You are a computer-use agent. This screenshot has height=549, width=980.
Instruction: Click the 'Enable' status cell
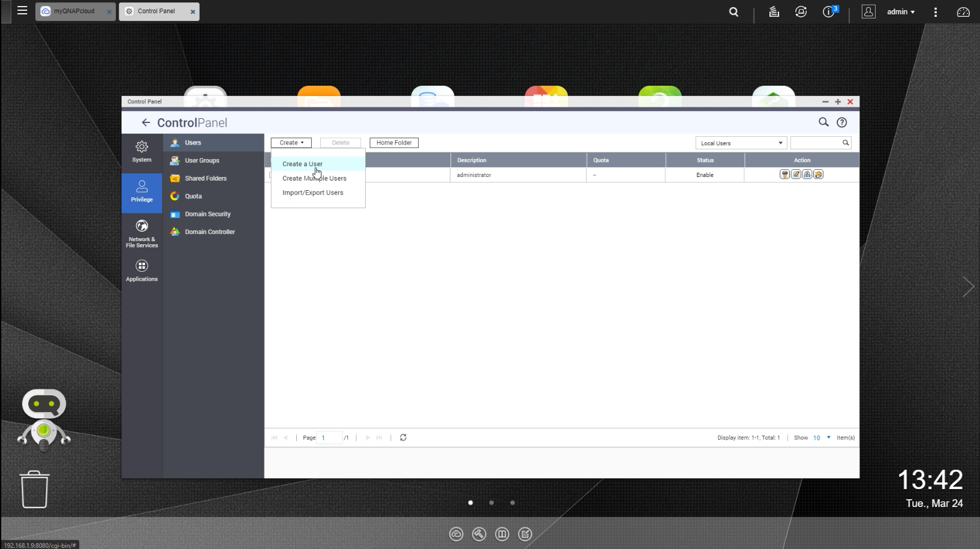tap(705, 175)
